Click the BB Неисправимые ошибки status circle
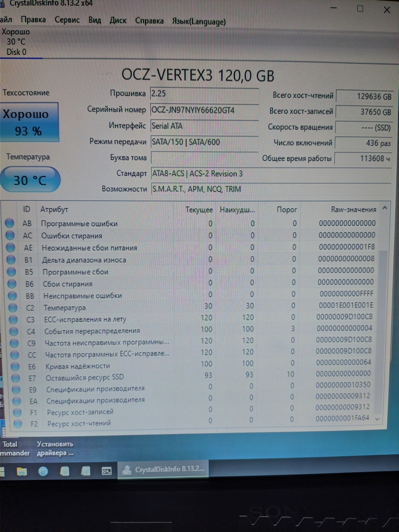 [x=13, y=295]
